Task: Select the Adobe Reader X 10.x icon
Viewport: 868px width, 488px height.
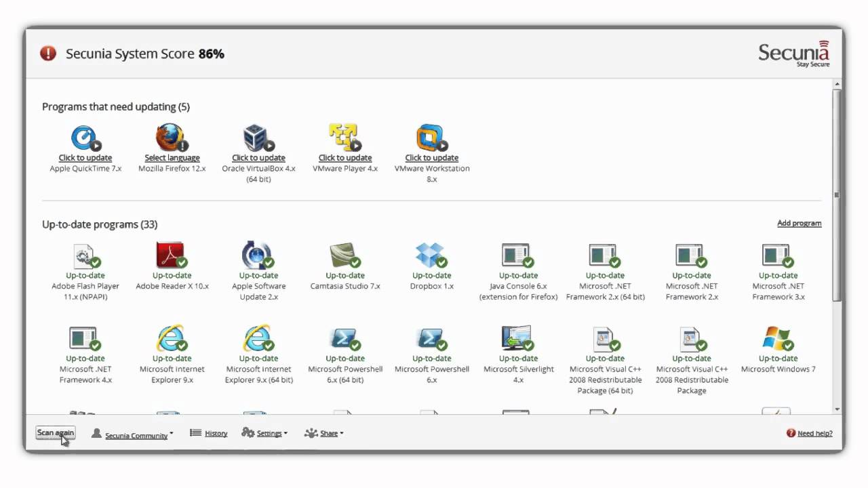Action: coord(172,256)
